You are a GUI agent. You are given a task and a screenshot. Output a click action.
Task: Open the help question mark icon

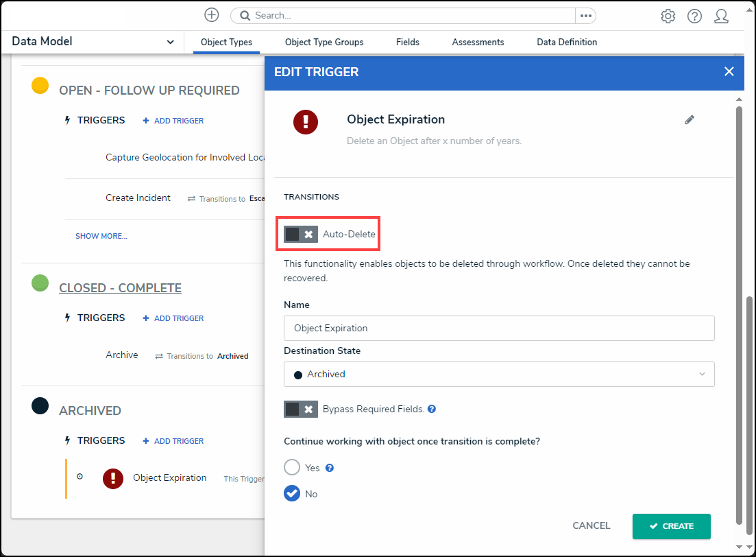pos(694,16)
